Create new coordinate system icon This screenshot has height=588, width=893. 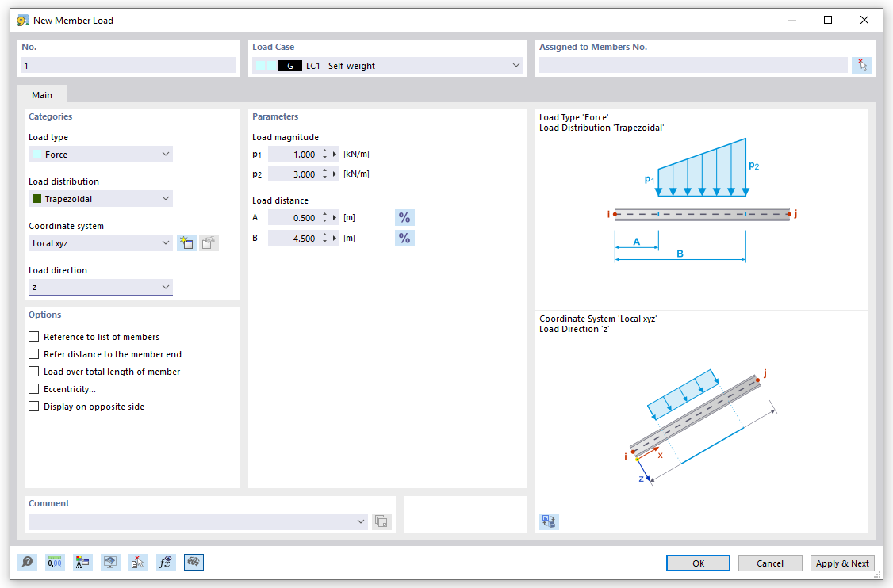[186, 243]
